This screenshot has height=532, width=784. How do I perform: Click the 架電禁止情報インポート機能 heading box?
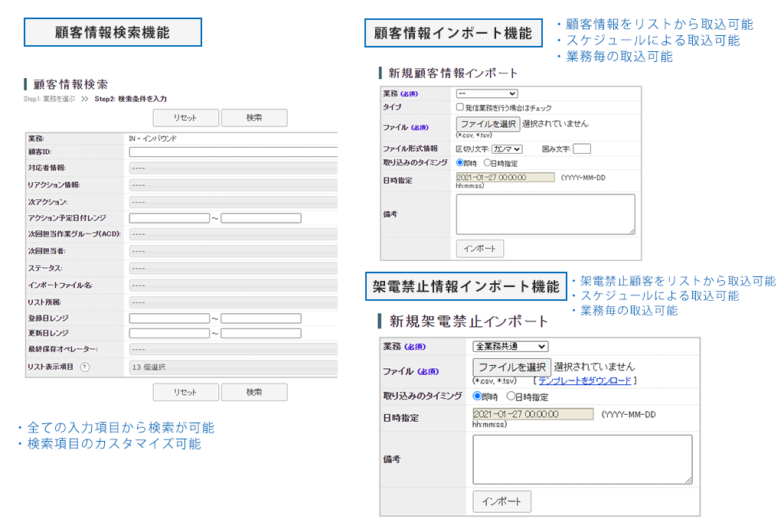pyautogui.click(x=466, y=286)
